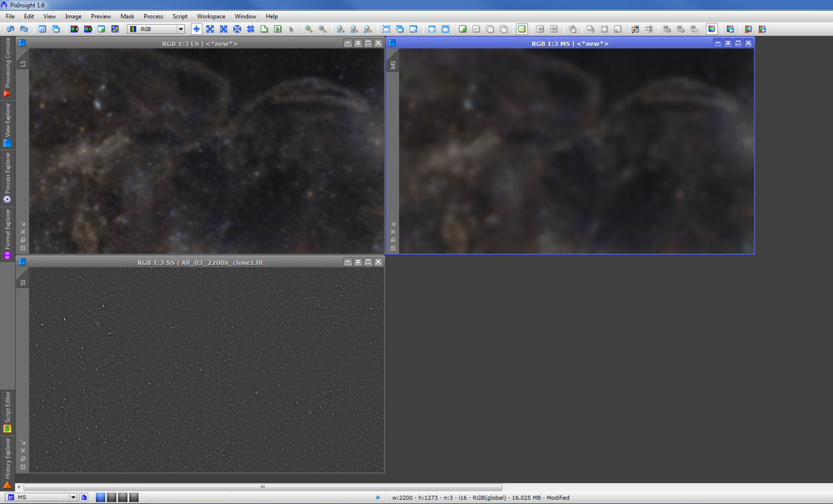
Task: Open the Process menu
Action: 153,16
